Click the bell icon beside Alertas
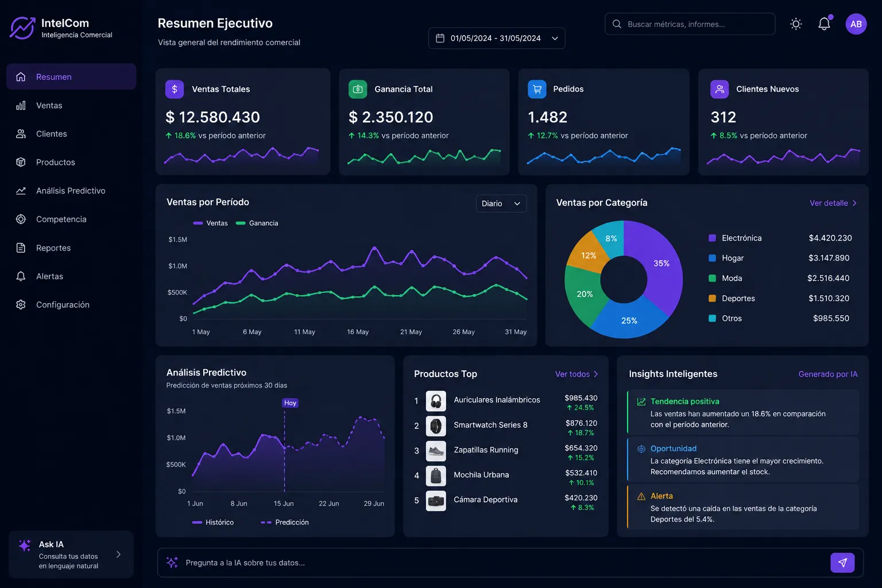882x588 pixels. (21, 276)
